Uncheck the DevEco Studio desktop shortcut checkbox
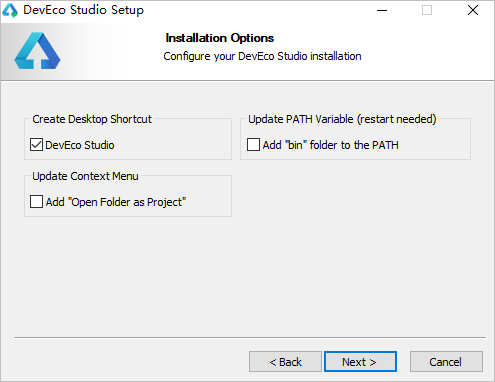This screenshot has width=495, height=382. pos(36,145)
